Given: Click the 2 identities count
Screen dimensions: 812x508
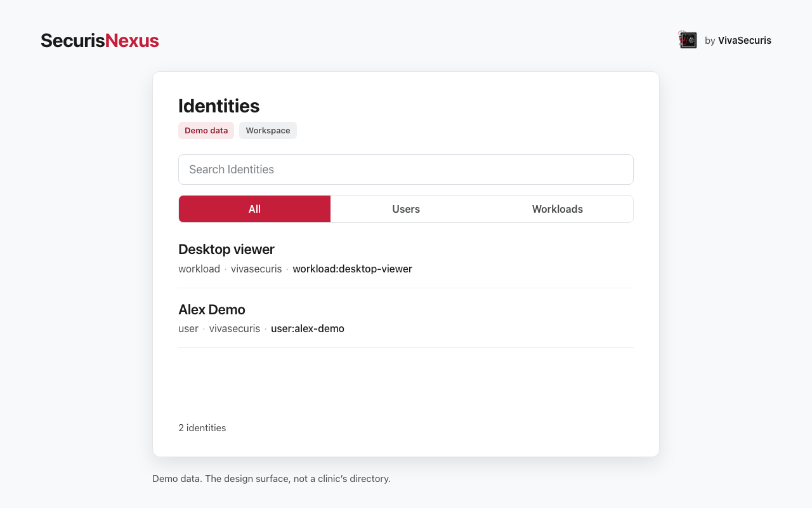Looking at the screenshot, I should [x=202, y=427].
